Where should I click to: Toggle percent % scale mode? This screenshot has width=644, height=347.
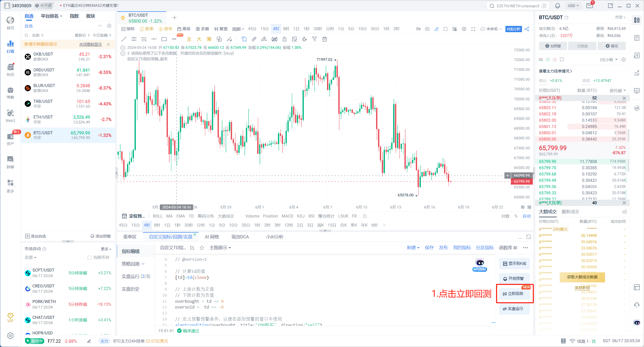(x=516, y=216)
